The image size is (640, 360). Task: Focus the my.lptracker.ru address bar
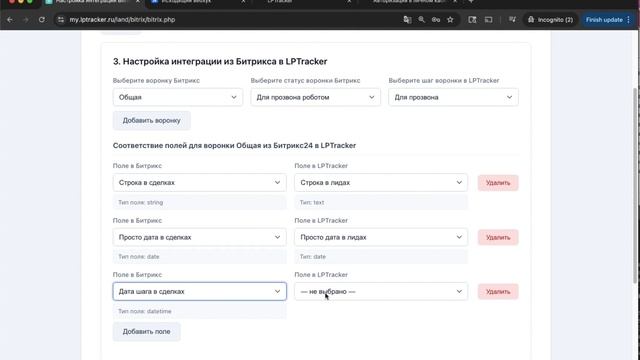[229, 20]
